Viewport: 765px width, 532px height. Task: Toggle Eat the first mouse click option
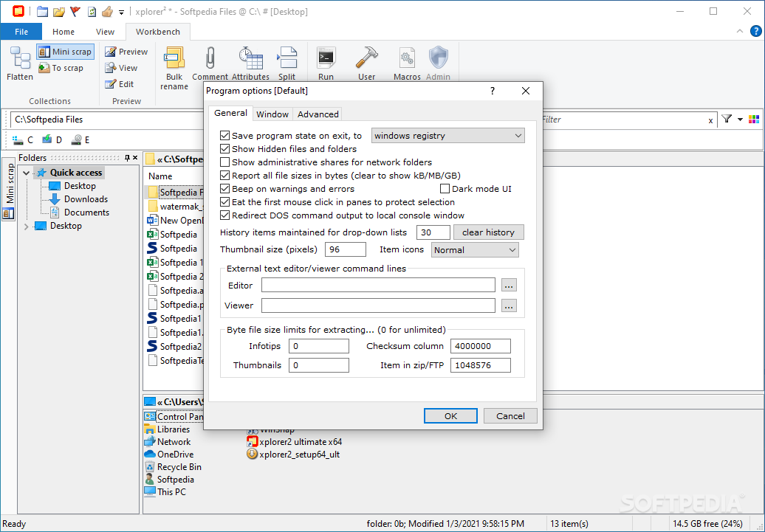(x=225, y=202)
